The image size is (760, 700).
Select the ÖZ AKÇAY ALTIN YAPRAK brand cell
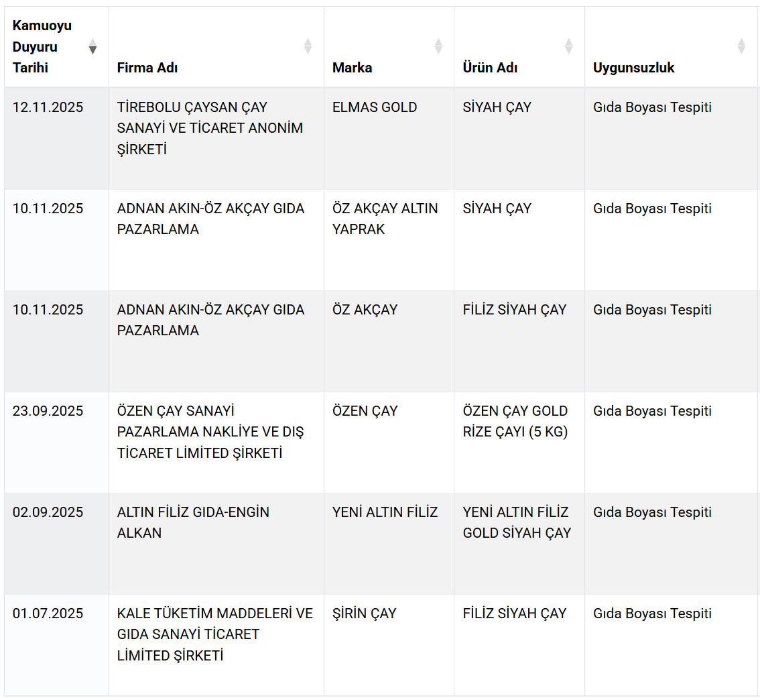(385, 219)
